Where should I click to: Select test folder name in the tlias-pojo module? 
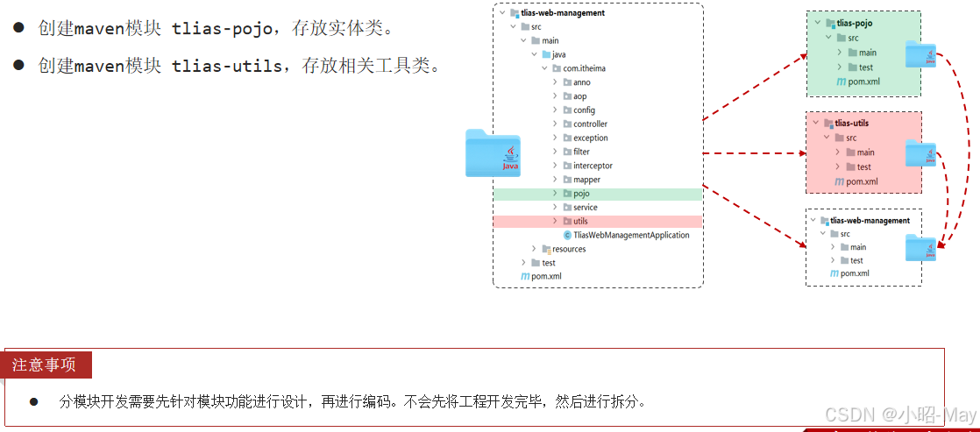click(x=866, y=67)
